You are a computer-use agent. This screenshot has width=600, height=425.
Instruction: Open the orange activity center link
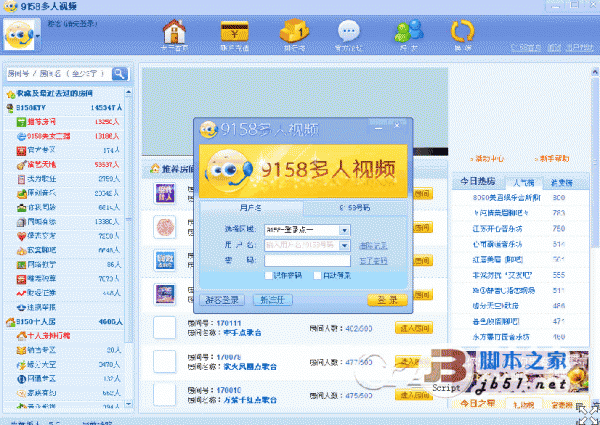488,159
